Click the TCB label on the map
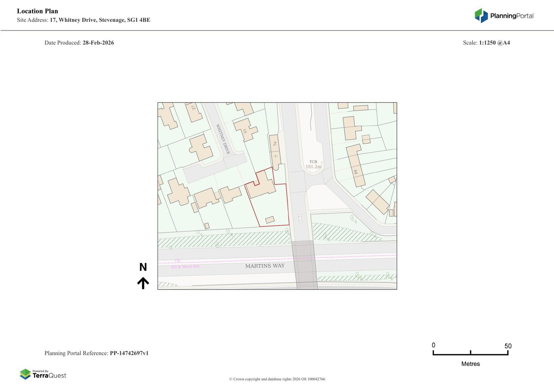 313,162
